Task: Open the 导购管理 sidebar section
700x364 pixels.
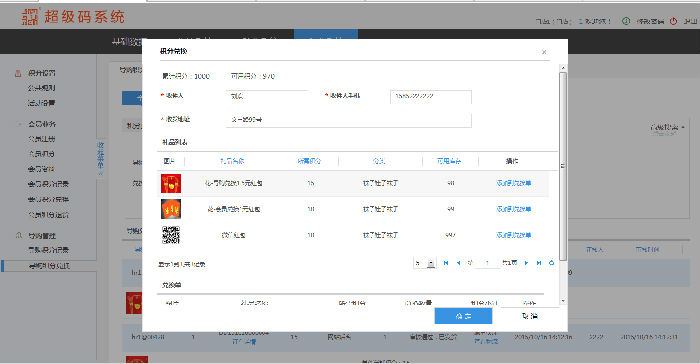Action: pyautogui.click(x=42, y=235)
